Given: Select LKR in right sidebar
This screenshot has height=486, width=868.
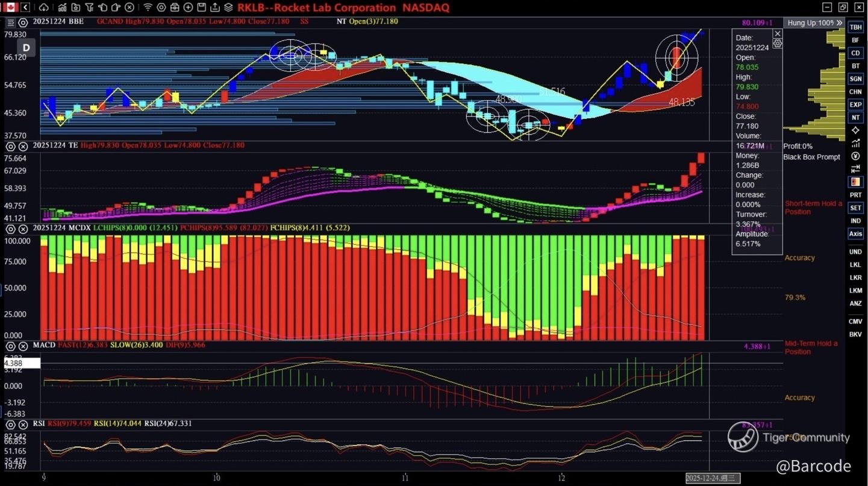Looking at the screenshot, I should coord(855,277).
